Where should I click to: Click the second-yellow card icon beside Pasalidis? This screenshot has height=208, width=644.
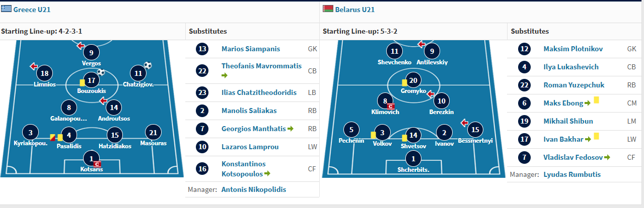(x=52, y=137)
